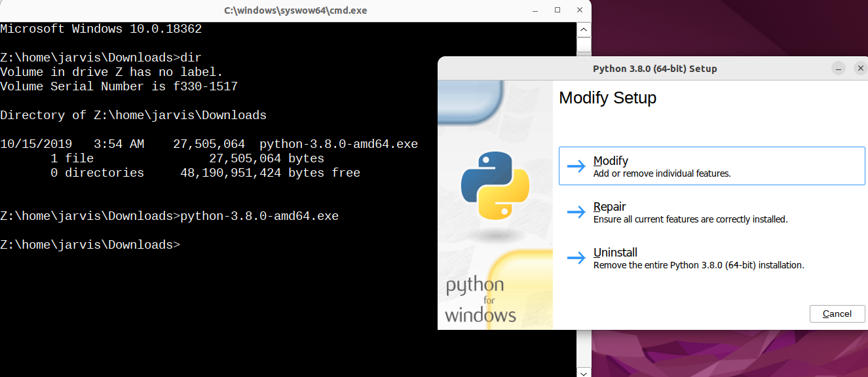Click the '10/15/2019 3:54 AM' timestamp
Screen dimensions: 868x377
pos(72,144)
